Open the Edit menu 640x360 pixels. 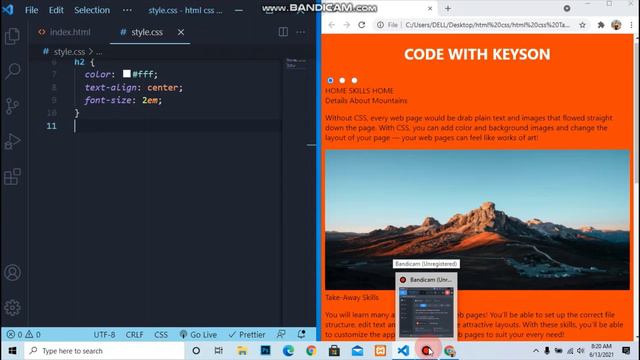pyautogui.click(x=56, y=10)
